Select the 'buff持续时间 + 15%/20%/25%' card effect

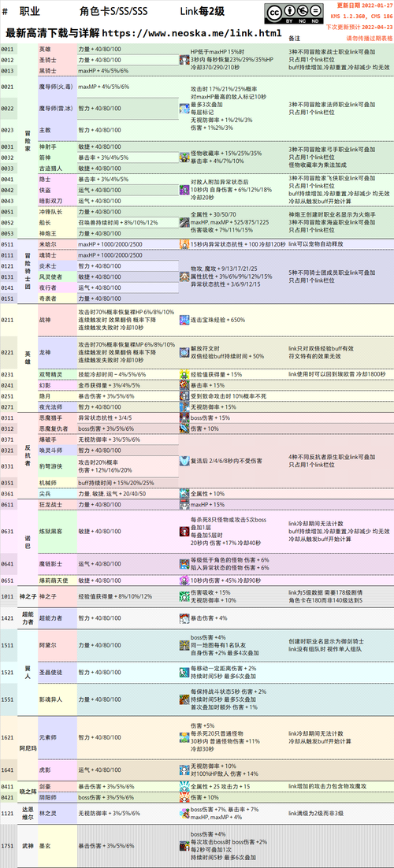click(x=116, y=483)
